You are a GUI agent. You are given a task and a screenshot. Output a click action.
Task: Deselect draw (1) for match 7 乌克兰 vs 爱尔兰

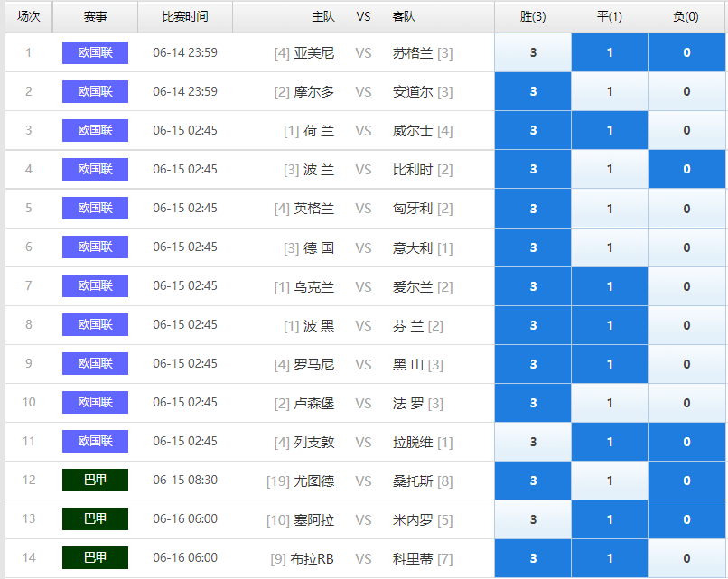(609, 286)
